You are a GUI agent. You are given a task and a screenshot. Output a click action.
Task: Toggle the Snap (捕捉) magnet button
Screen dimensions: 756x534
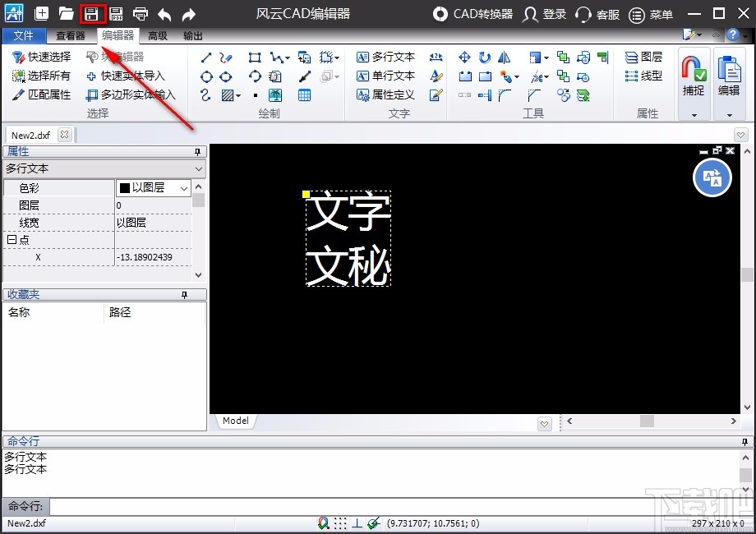[x=694, y=76]
